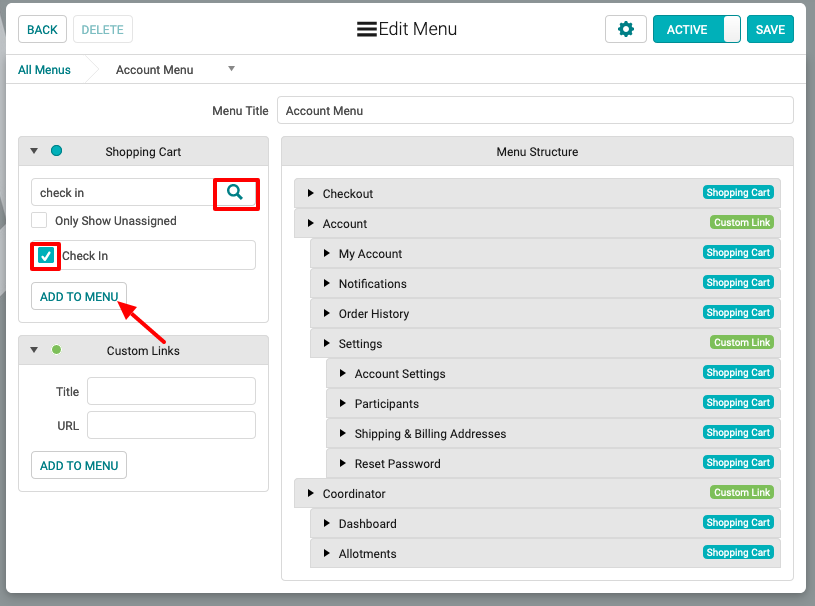Expand the Account Settings item
Viewport: 815px width, 606px height.
[343, 373]
